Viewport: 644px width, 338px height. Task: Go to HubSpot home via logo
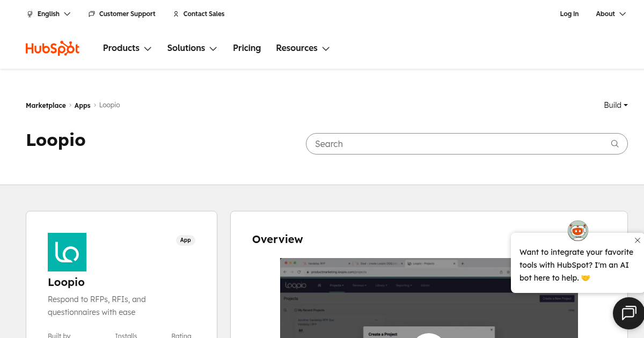[x=53, y=48]
